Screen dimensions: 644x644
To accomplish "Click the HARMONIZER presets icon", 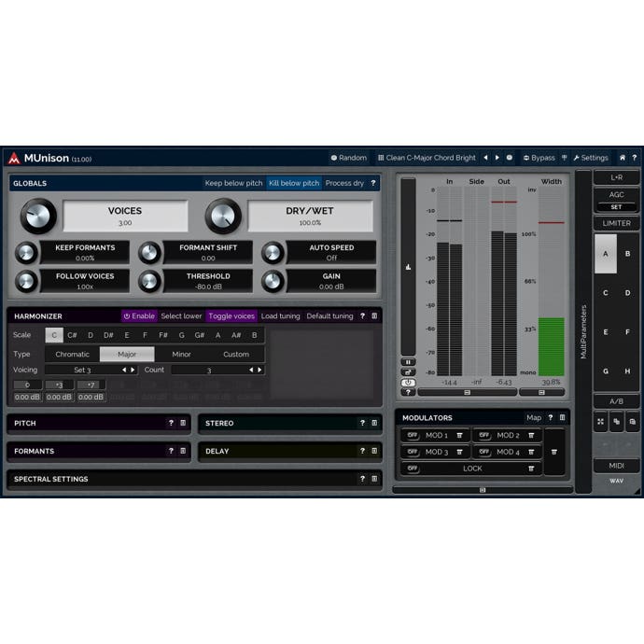I will [374, 315].
